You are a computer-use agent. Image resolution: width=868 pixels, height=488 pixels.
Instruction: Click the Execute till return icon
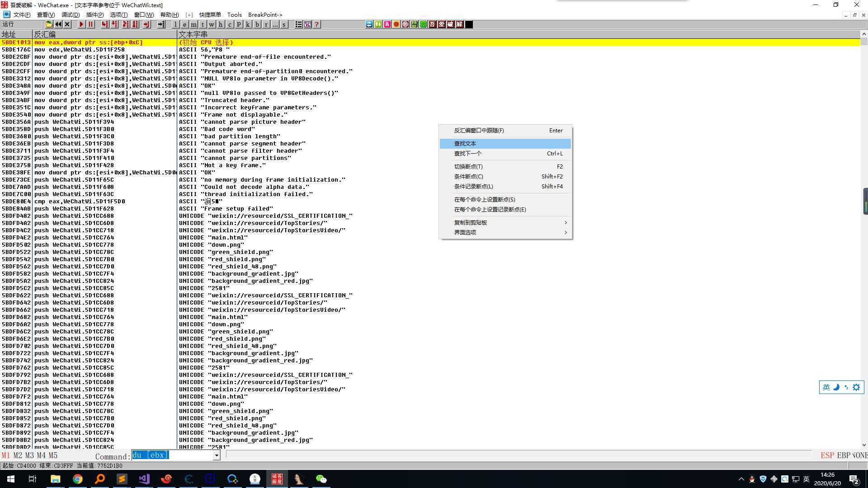point(146,24)
